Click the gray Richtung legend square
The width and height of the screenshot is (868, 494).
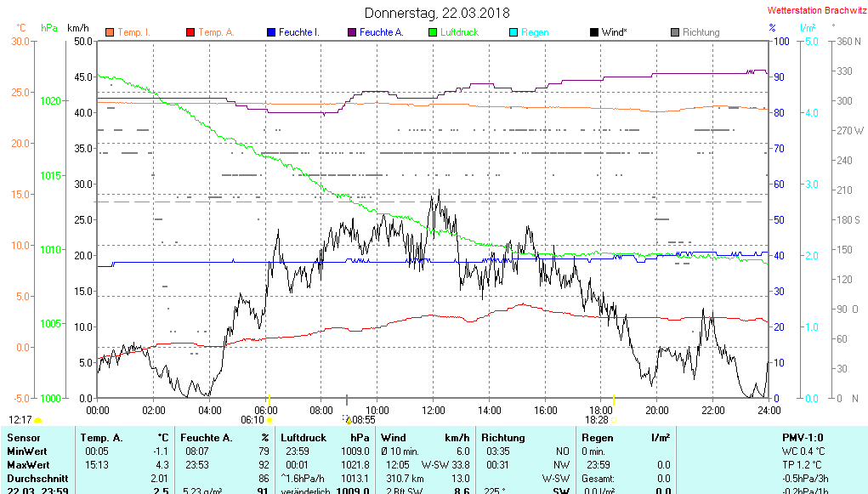coord(674,32)
